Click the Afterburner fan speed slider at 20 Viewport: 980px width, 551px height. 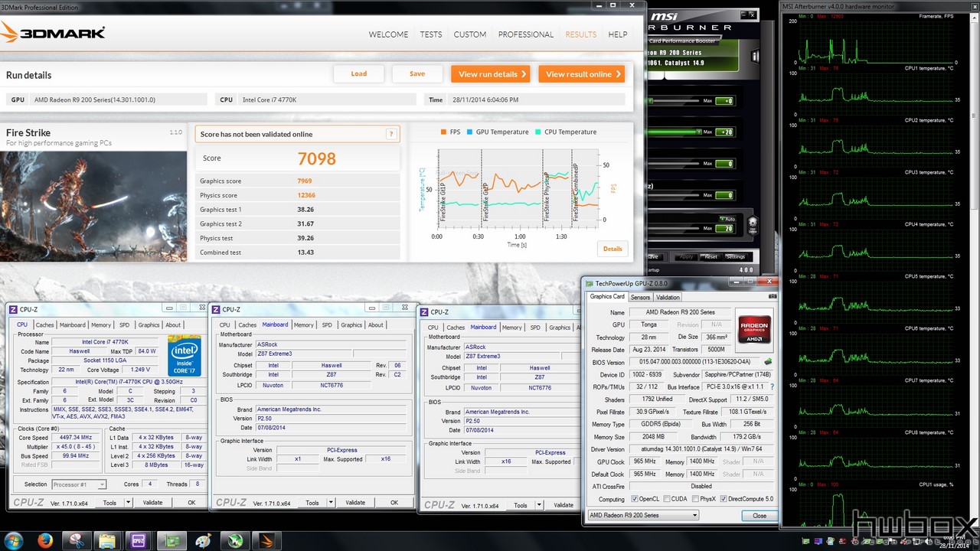tap(674, 228)
